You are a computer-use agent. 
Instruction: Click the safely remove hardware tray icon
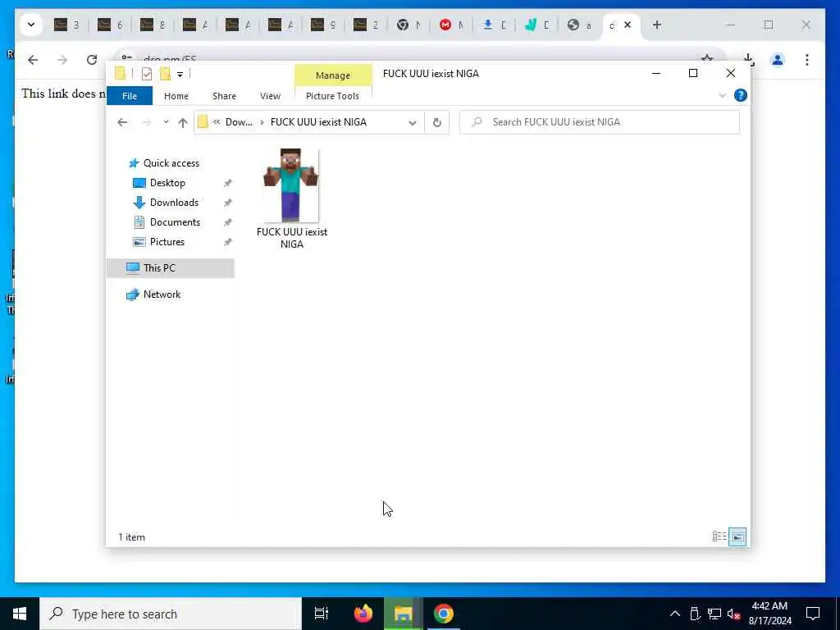(695, 614)
